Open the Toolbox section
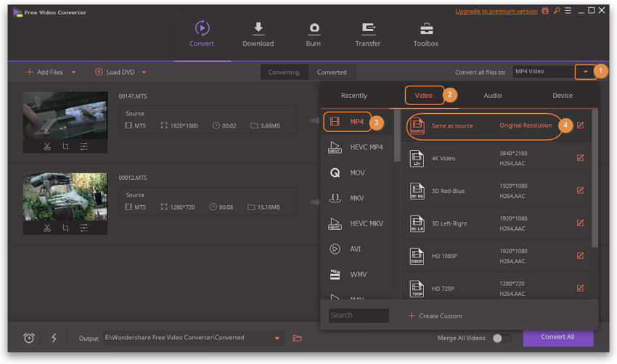The width and height of the screenshot is (617, 364). 426,34
